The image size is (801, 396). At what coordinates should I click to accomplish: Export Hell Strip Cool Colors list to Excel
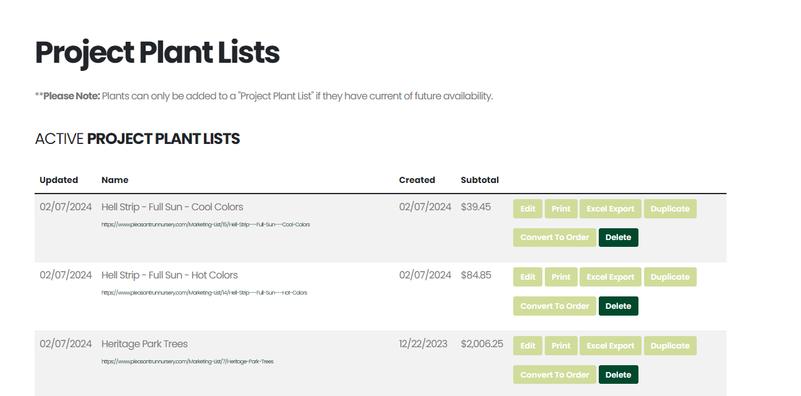[610, 208]
